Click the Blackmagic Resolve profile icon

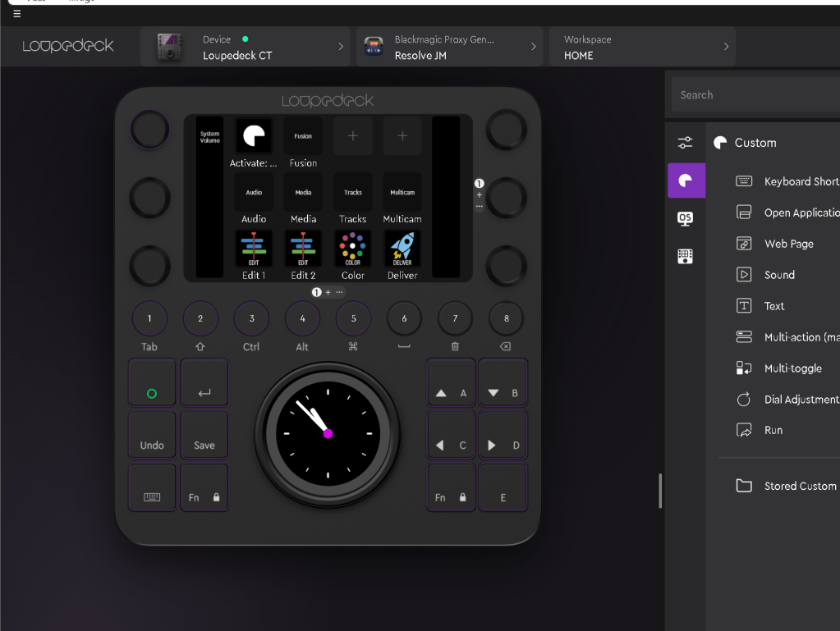click(x=374, y=47)
